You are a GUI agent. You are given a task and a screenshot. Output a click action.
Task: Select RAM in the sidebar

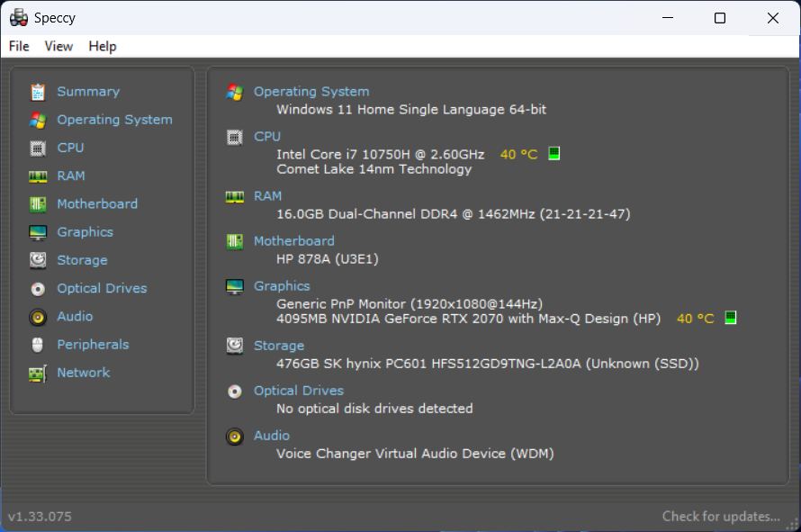tap(71, 176)
